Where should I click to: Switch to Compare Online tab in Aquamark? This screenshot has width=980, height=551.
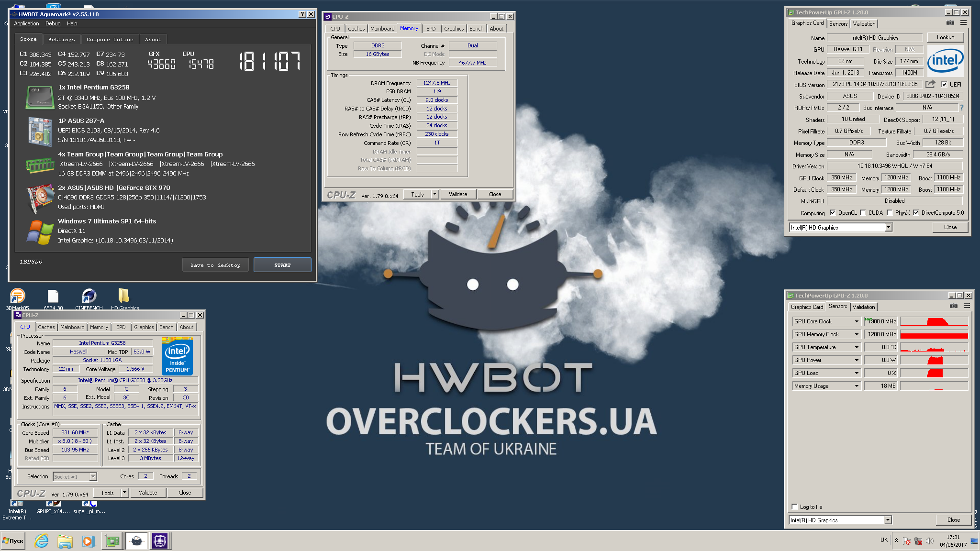point(110,39)
